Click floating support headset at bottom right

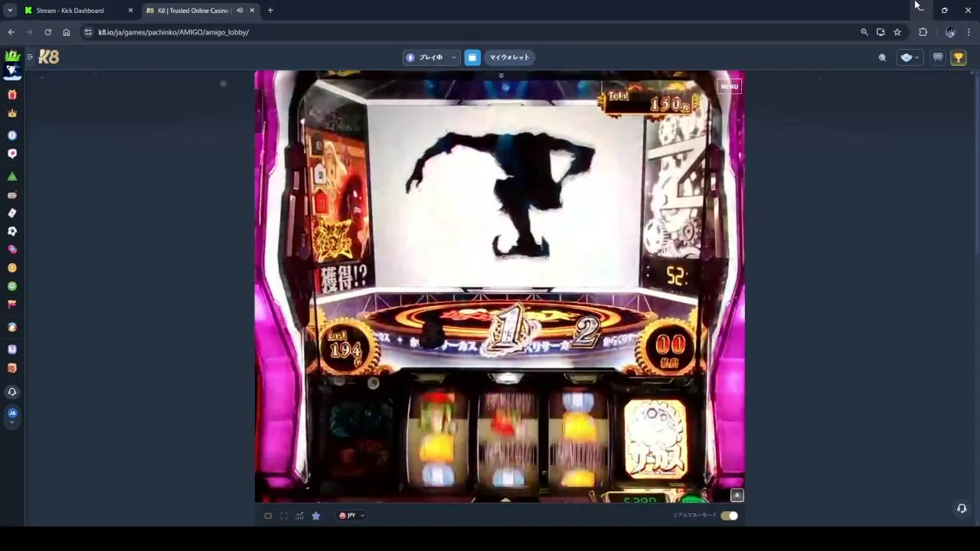tap(962, 508)
